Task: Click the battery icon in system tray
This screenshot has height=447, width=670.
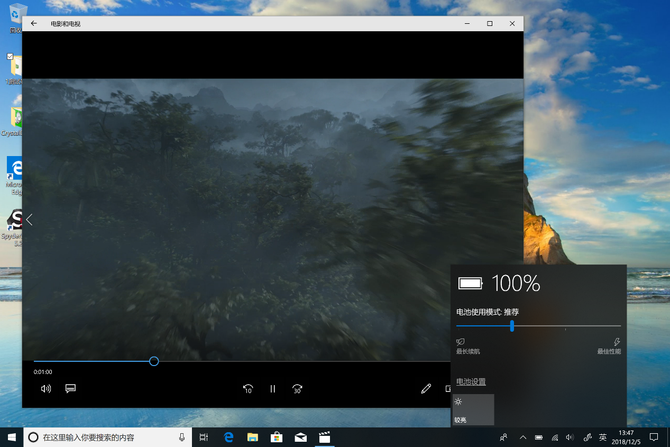Action: tap(539, 437)
